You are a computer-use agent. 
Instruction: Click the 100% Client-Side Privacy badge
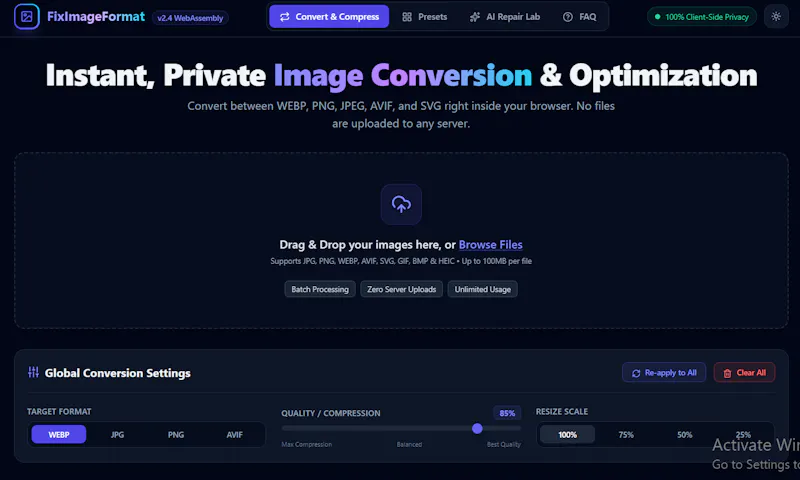[702, 17]
